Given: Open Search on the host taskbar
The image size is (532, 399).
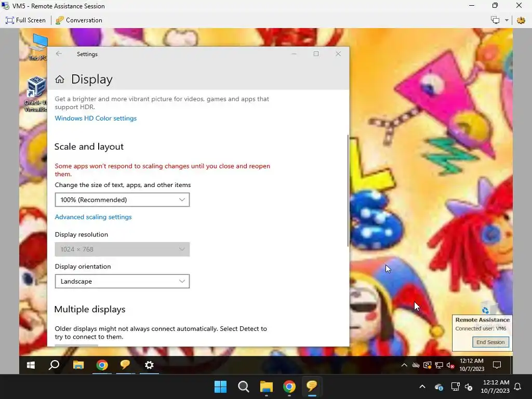Looking at the screenshot, I should (x=243, y=387).
